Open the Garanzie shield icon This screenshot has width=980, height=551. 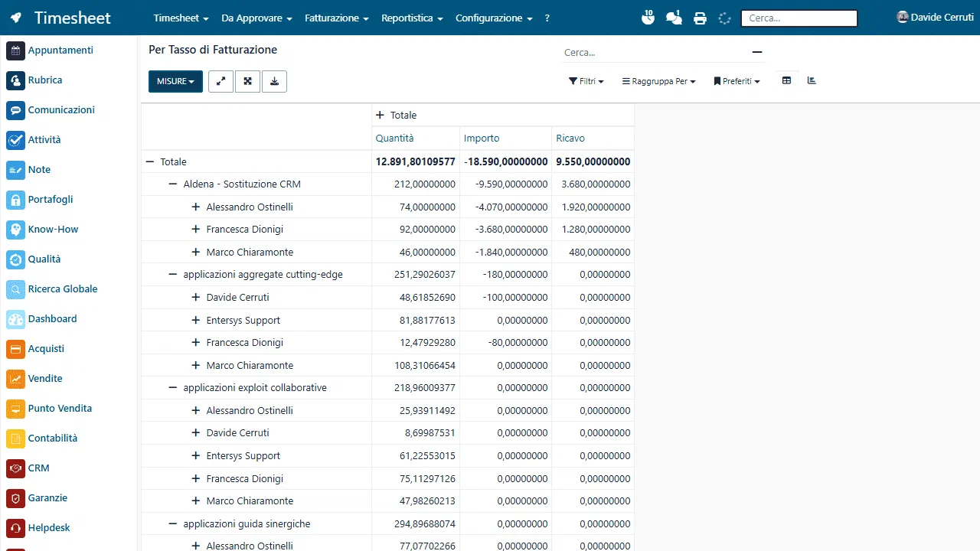point(15,498)
